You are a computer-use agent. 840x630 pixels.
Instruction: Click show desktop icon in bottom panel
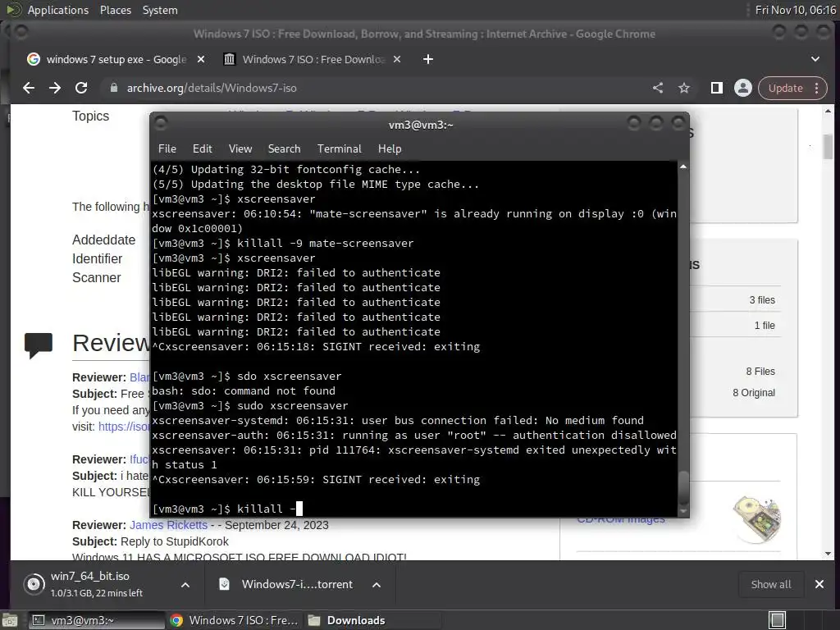pyautogui.click(x=10, y=621)
